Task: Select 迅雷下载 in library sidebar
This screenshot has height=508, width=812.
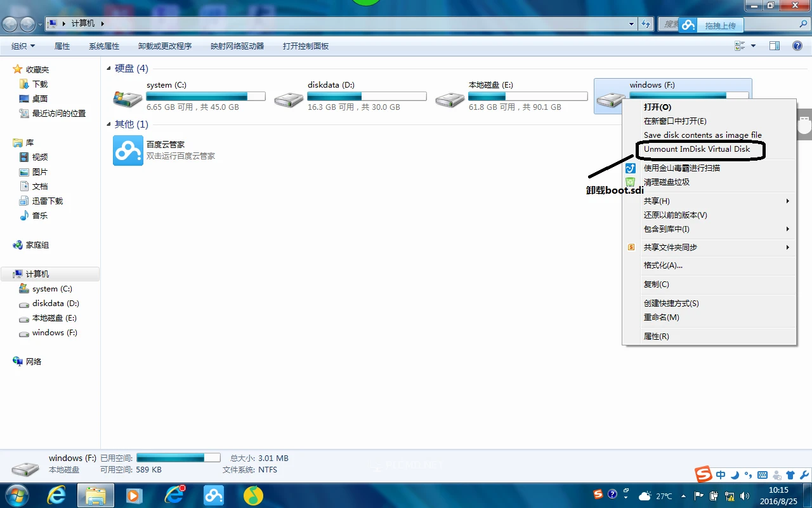Action: [x=48, y=201]
